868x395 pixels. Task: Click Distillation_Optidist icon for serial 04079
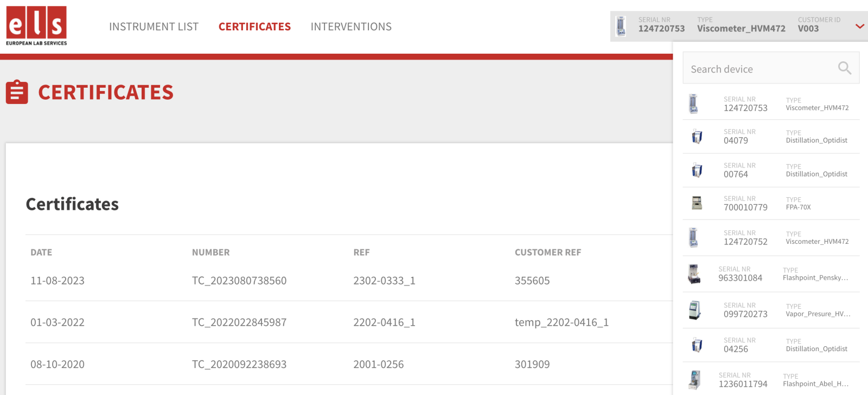tap(697, 137)
